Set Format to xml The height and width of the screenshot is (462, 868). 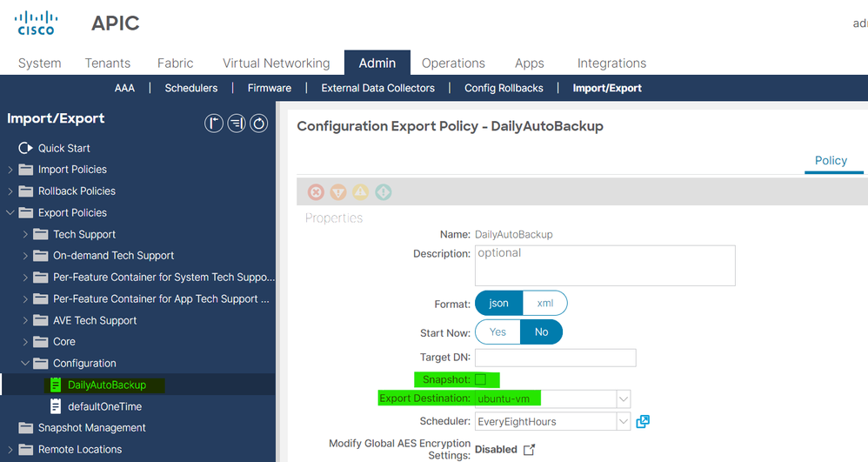(x=544, y=303)
